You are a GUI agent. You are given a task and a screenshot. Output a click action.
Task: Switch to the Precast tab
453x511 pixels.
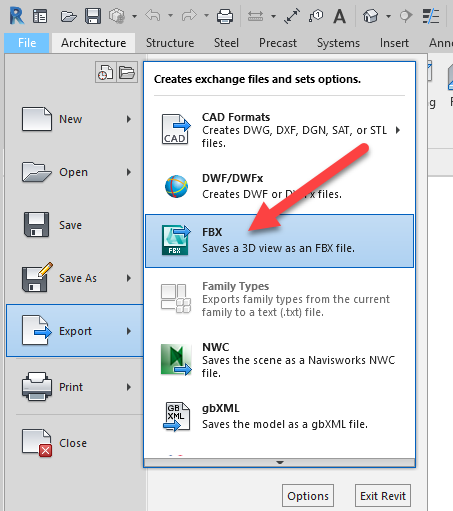[x=278, y=43]
